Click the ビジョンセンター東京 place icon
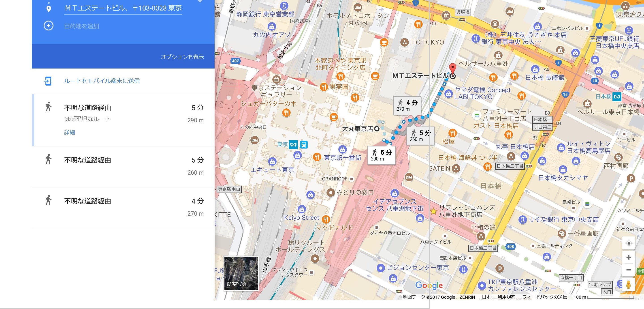 (x=381, y=268)
